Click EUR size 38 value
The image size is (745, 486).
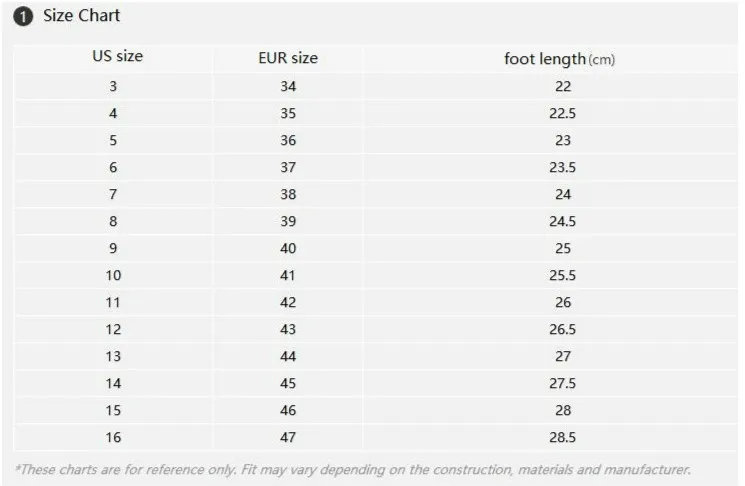(288, 194)
